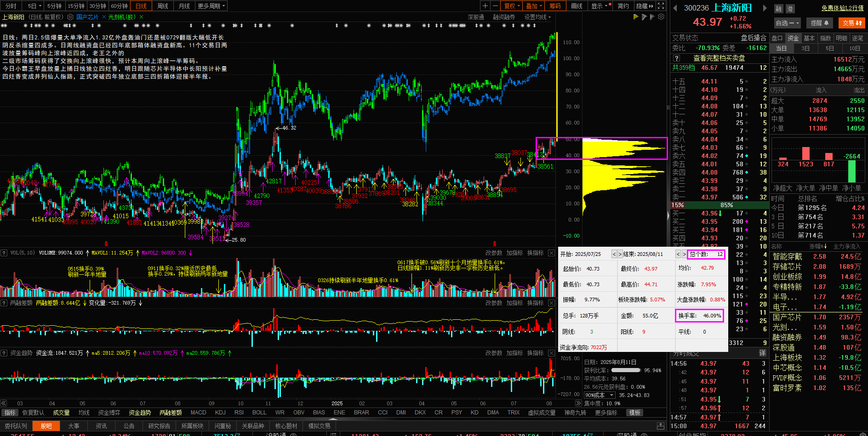Image resolution: width=868 pixels, height=436 pixels.
Task: Click the 获利比率 progress bar
Action: coord(626,370)
